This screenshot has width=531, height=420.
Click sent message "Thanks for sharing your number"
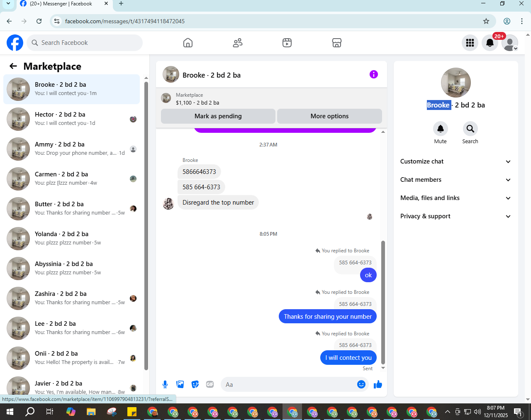[x=328, y=317]
